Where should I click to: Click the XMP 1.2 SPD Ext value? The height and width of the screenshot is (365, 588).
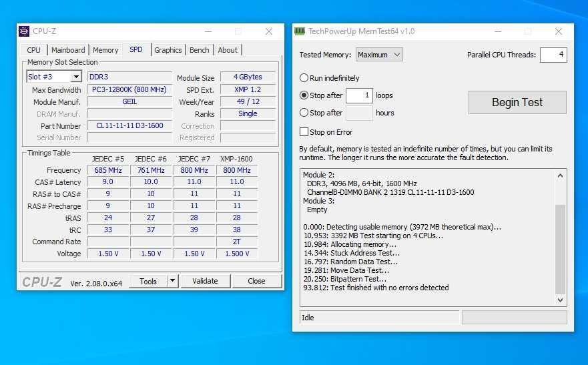click(248, 89)
